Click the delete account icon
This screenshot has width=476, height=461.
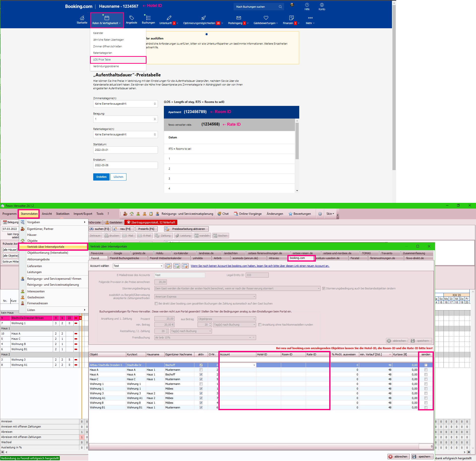point(185,266)
